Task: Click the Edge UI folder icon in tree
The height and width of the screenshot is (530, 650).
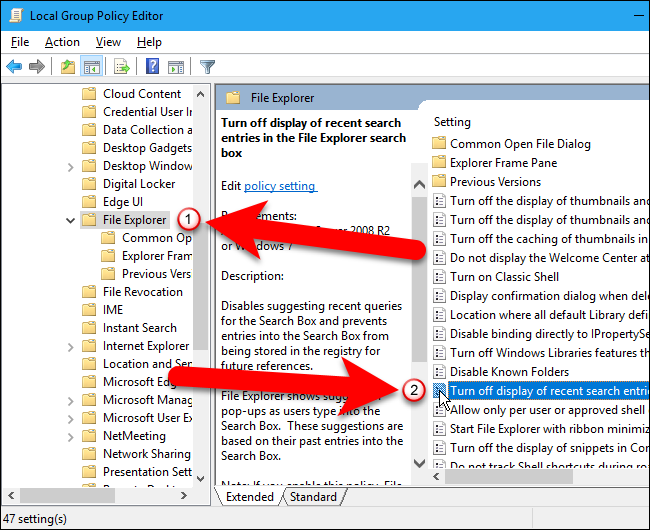Action: tap(89, 202)
